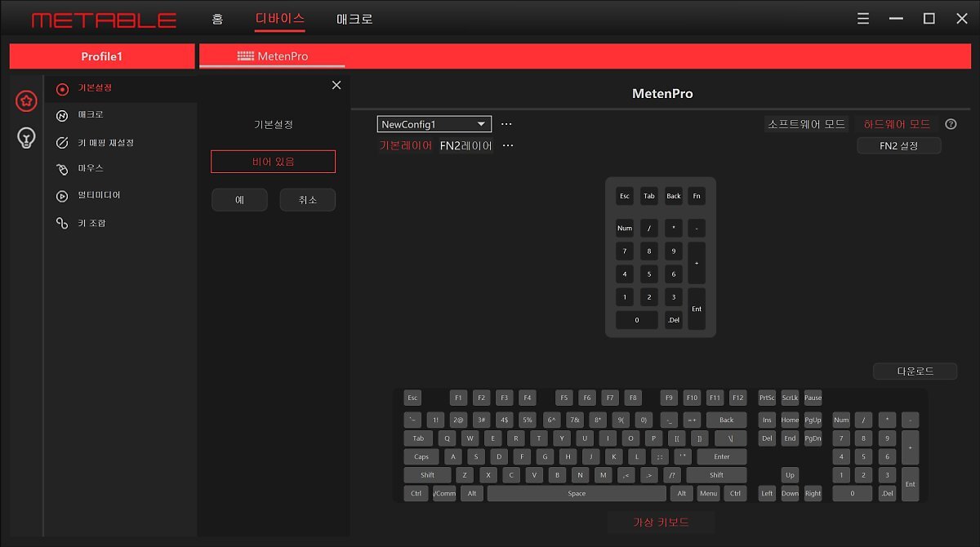Switch to the 디바이스 tab
Image resolution: width=980 pixels, height=547 pixels.
(279, 18)
